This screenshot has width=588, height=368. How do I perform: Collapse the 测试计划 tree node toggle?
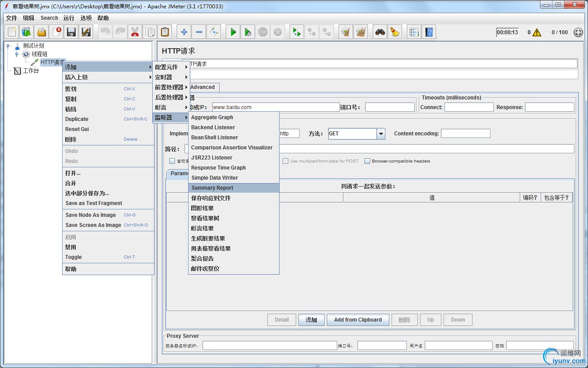pyautogui.click(x=8, y=46)
